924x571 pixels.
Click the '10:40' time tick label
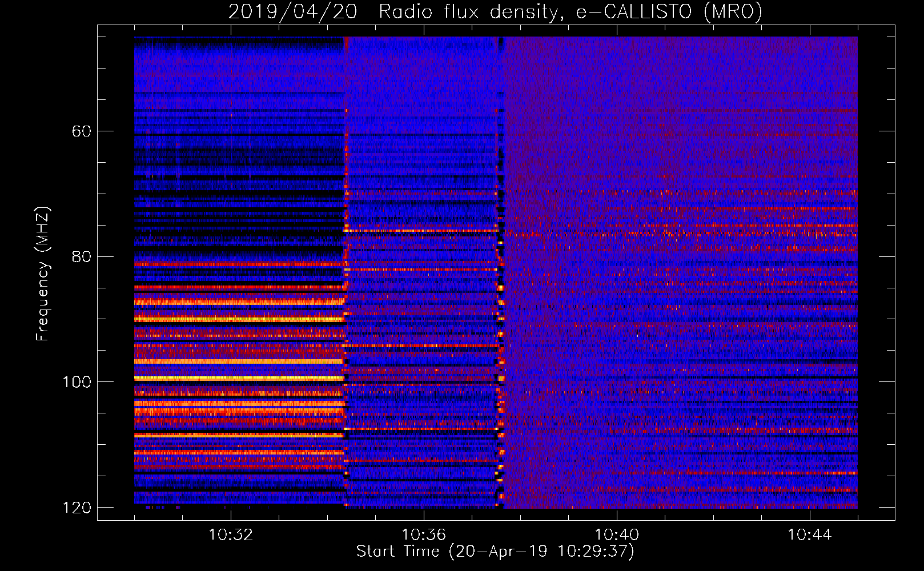coord(617,535)
